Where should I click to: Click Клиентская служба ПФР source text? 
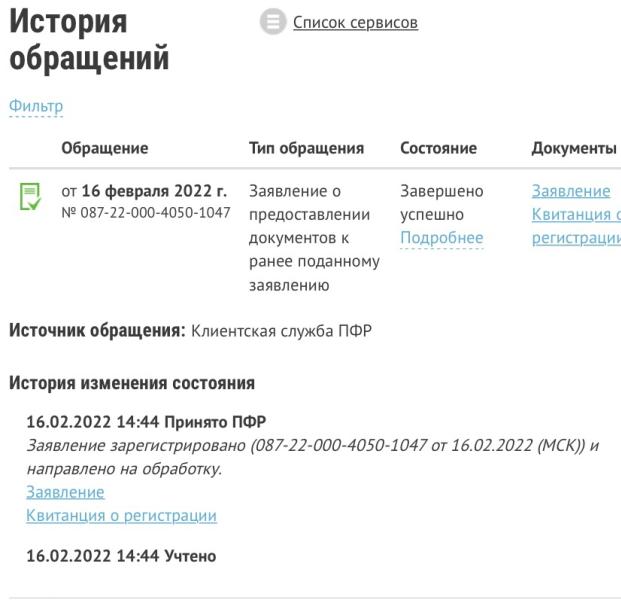point(281,331)
